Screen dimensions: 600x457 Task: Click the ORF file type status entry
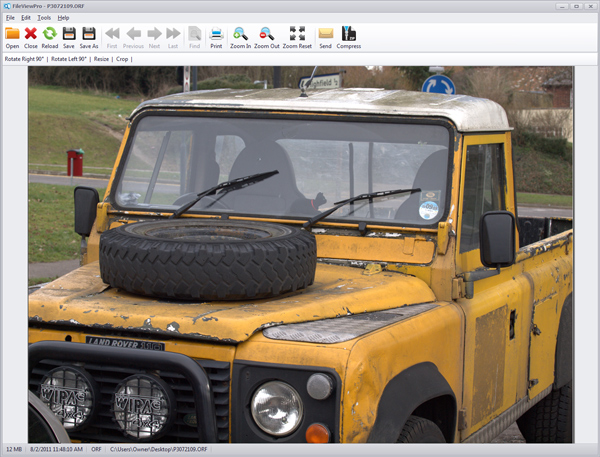[96, 449]
